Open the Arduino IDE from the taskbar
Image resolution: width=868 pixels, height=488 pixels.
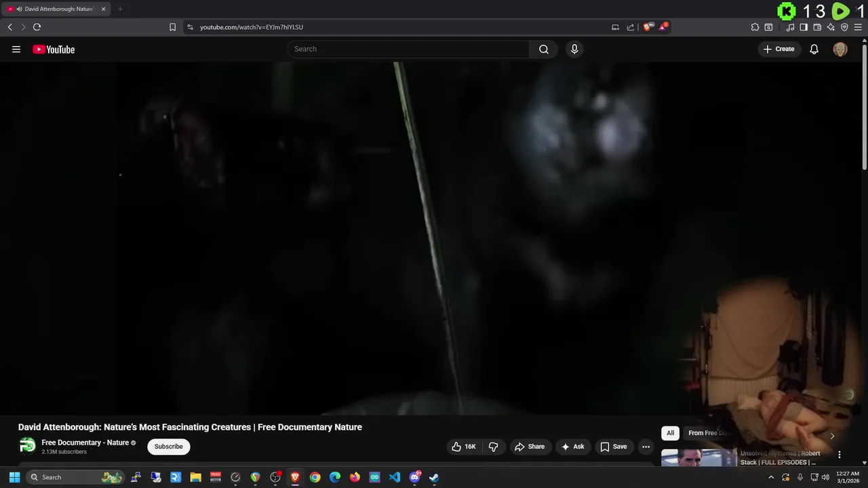tap(374, 477)
